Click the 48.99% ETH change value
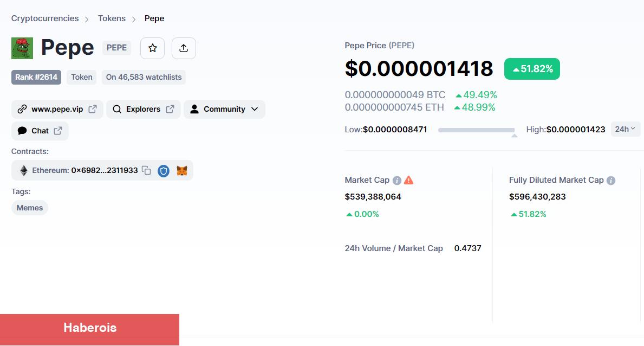644x346 pixels. 475,107
